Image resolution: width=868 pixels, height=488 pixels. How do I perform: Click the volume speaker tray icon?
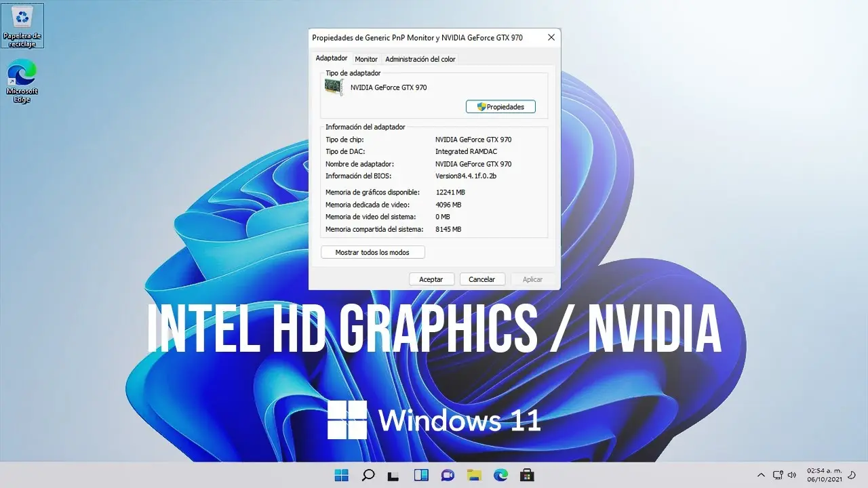(x=791, y=475)
